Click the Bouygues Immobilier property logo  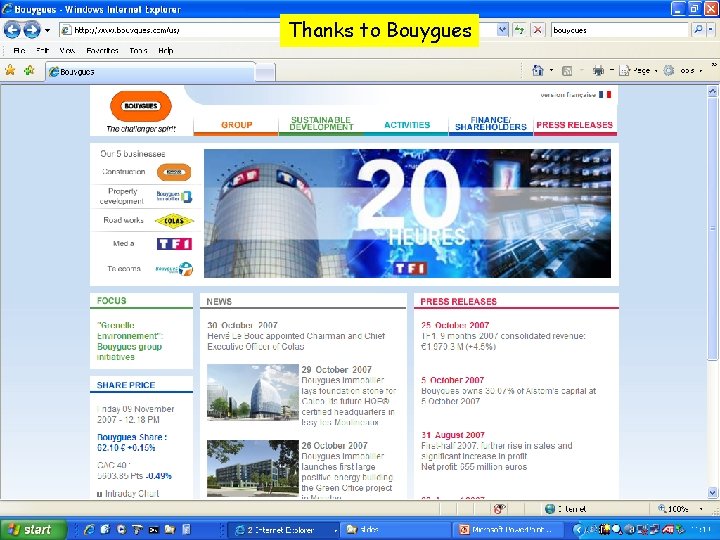pos(174,197)
